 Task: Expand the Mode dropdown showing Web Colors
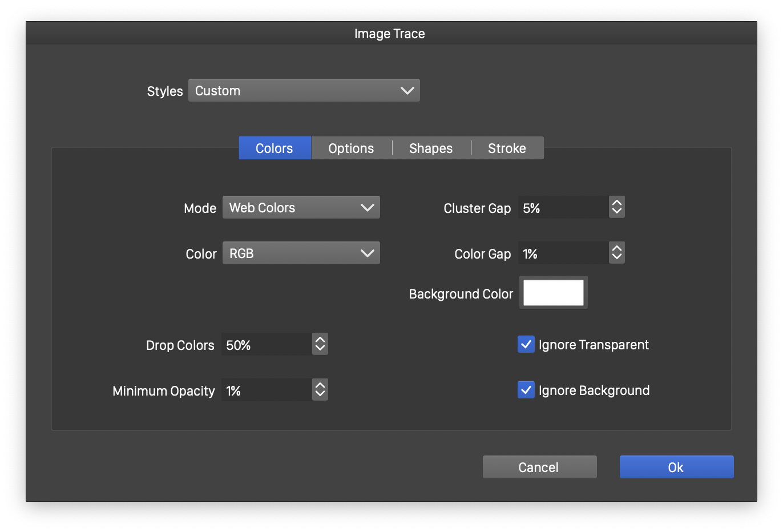[301, 208]
